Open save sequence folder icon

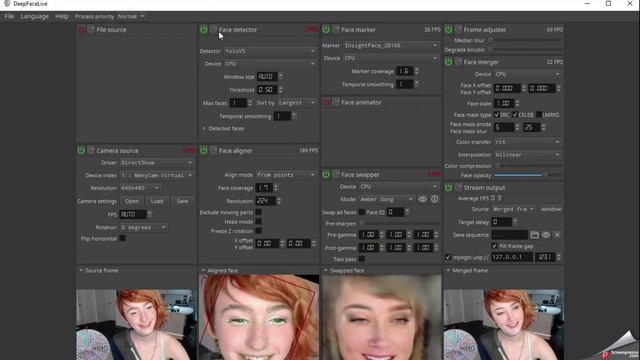point(535,235)
